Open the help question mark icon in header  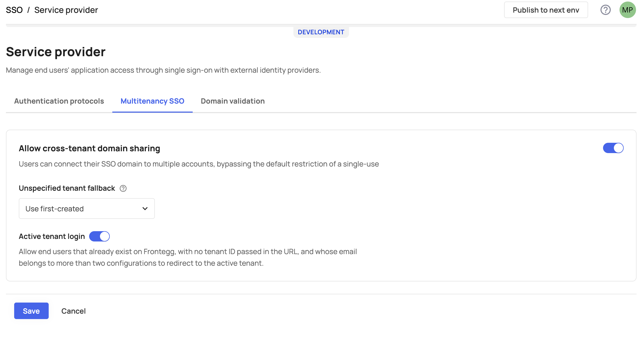coord(605,10)
